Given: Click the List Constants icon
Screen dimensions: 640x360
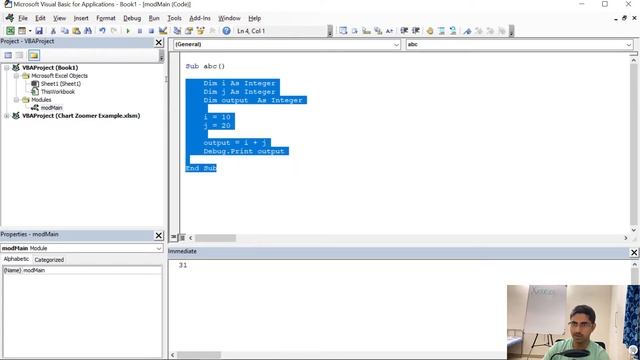Looking at the screenshot, I should (x=355, y=31).
